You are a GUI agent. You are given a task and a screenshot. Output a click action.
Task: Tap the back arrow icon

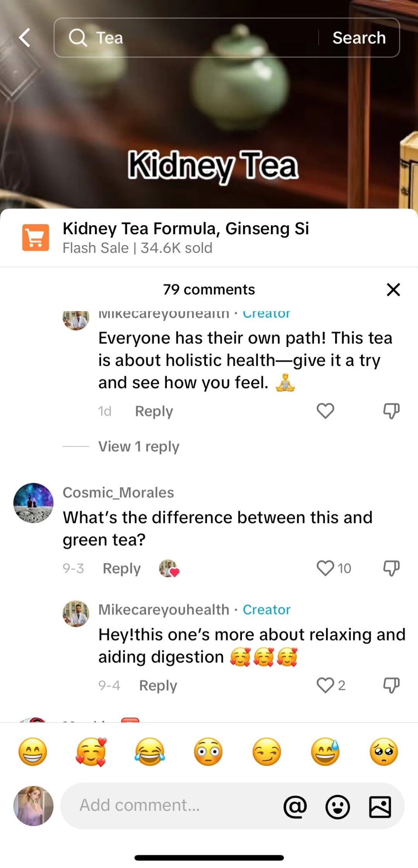tap(25, 38)
